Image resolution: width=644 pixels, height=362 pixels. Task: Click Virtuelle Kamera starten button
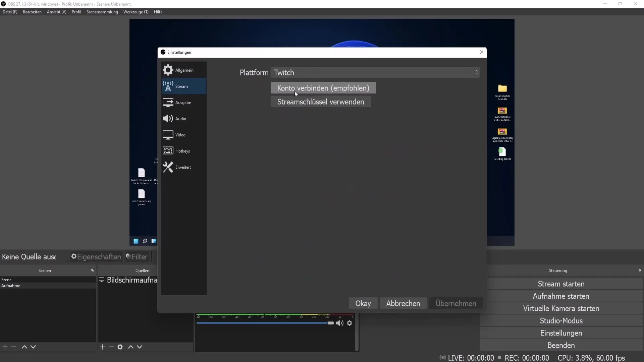(561, 308)
